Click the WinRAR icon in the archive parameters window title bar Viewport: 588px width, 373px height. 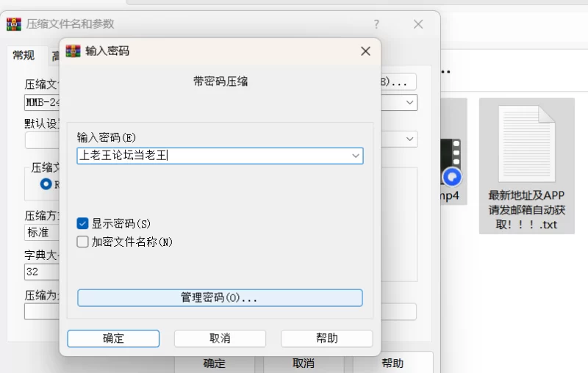(14, 24)
